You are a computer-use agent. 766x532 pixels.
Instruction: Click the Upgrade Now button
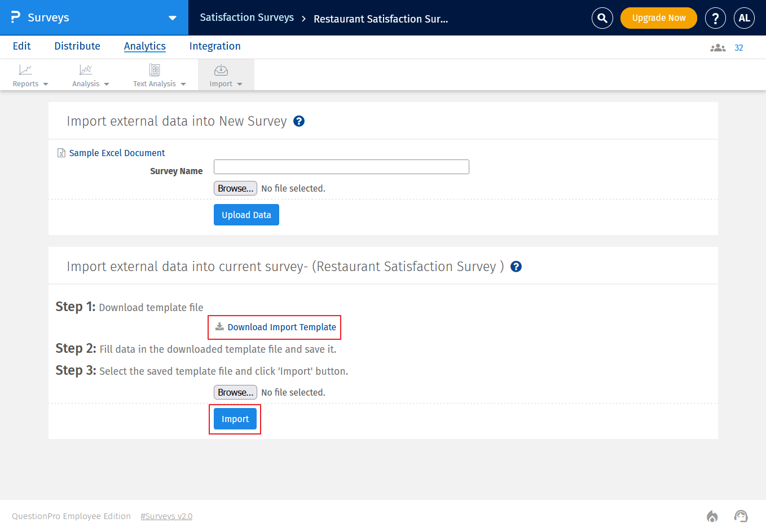point(658,17)
